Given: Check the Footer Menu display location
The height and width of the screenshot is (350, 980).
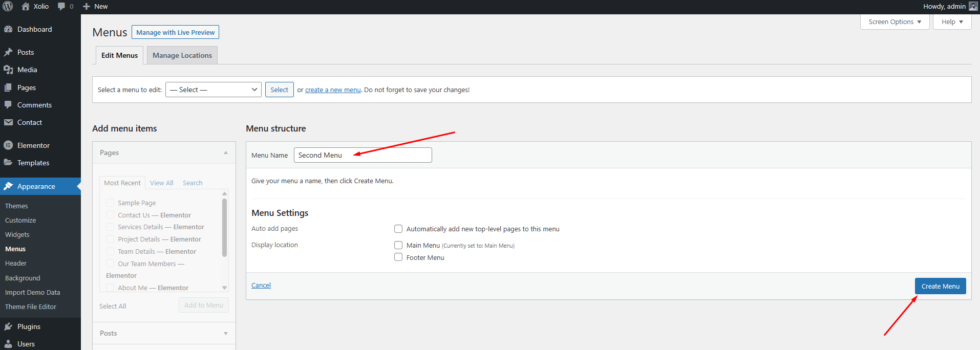Looking at the screenshot, I should [x=398, y=257].
